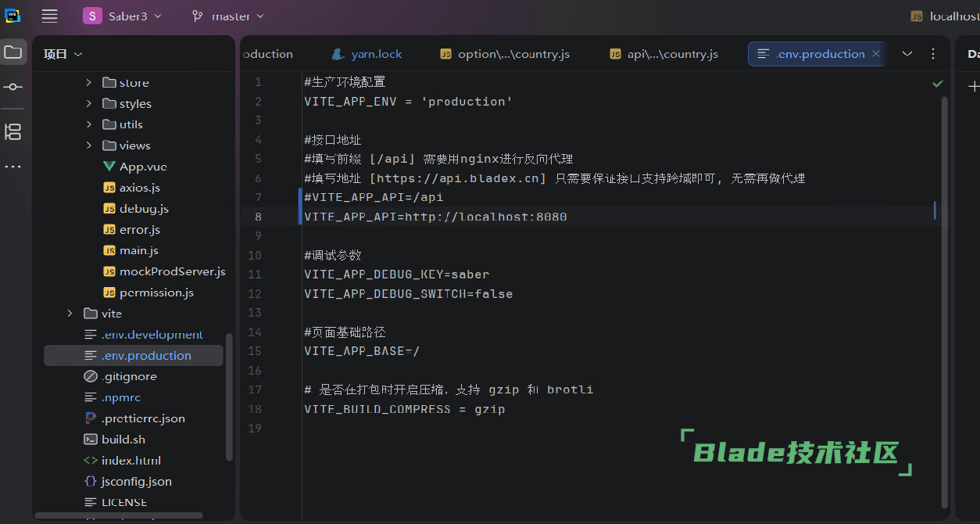Image resolution: width=980 pixels, height=524 pixels.
Task: Expand the vite folder
Action: point(70,314)
